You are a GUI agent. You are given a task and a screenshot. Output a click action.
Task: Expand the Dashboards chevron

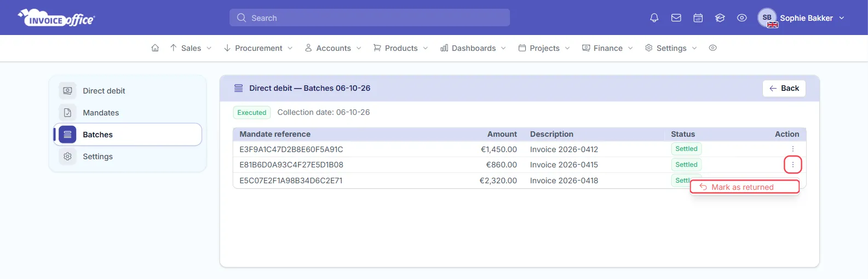coord(503,48)
